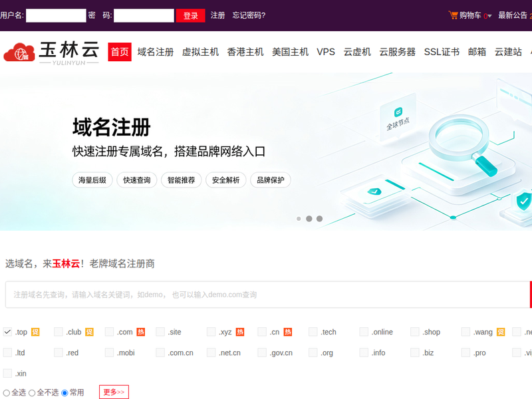Screen dimensions: 532x399
Task: Check the .pro domain checkbox
Action: pos(465,352)
